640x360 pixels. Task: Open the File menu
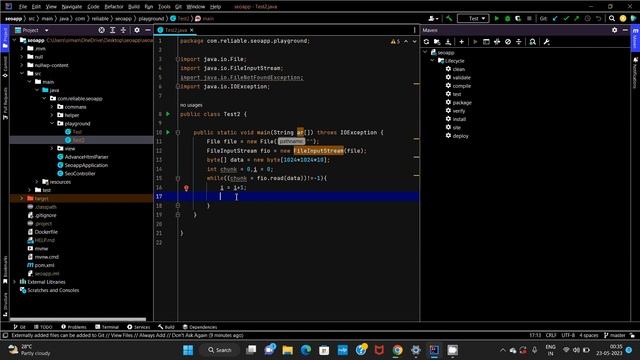[23, 7]
